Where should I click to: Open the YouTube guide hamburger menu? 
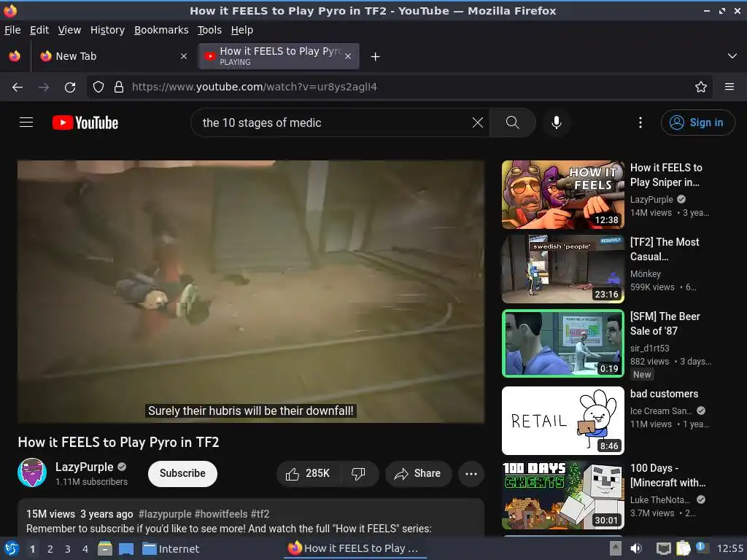pos(26,122)
